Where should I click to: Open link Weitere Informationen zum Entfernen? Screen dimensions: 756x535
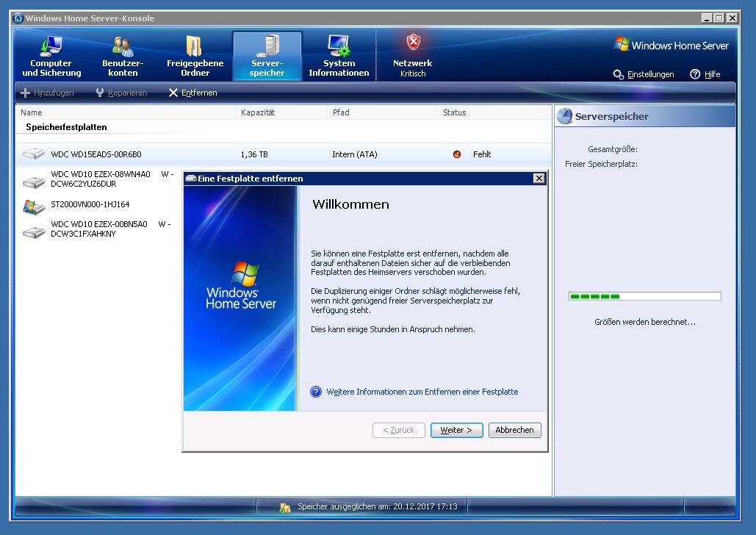[x=422, y=392]
